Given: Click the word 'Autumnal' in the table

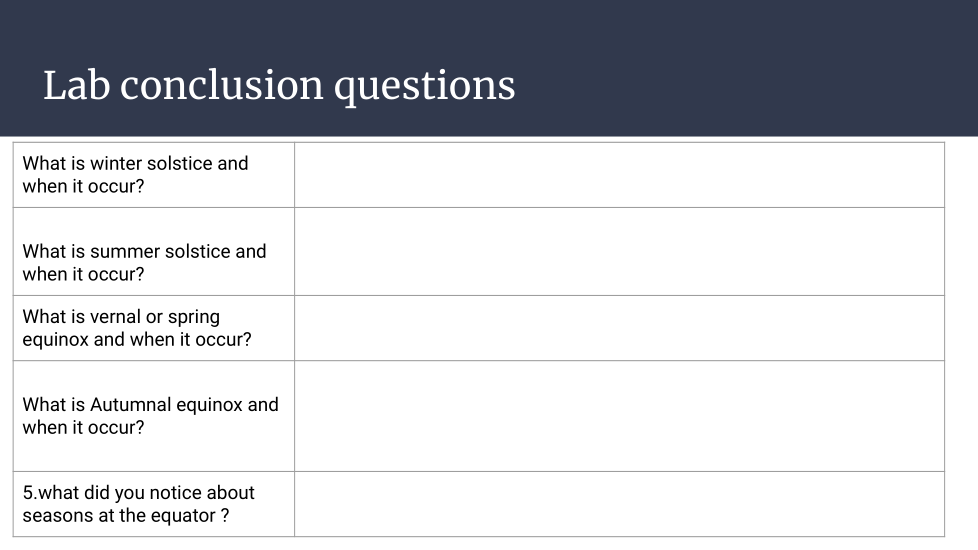Looking at the screenshot, I should click(x=131, y=405).
